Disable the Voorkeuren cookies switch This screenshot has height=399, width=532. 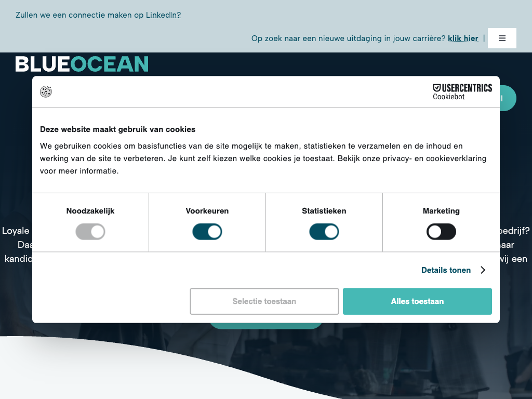[207, 232]
